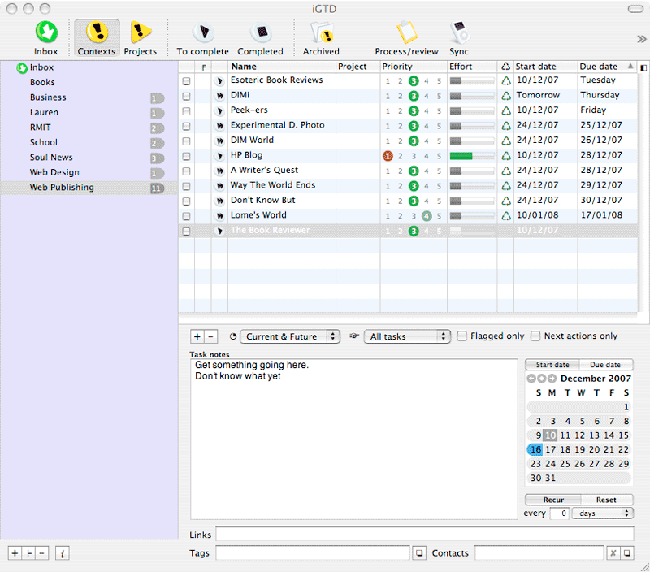Screen dimensions: 650x572
Task: Select Soul News context in sidebar
Action: point(51,157)
